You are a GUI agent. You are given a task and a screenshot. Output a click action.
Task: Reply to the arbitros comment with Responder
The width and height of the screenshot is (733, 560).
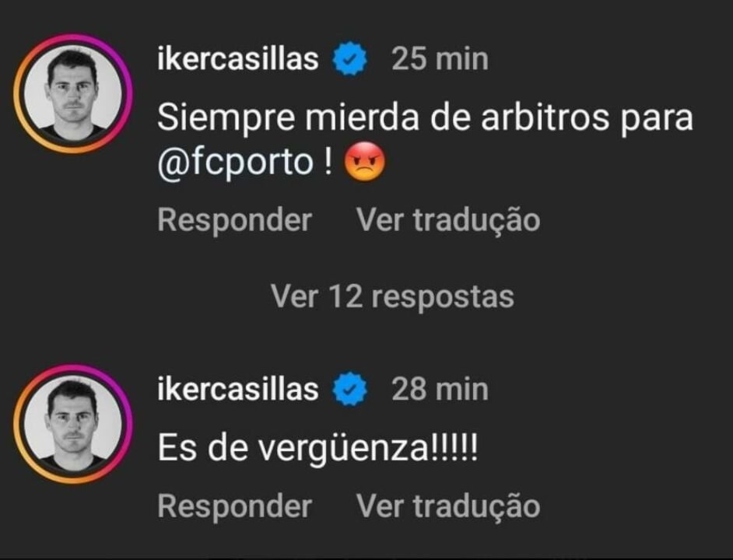point(235,220)
